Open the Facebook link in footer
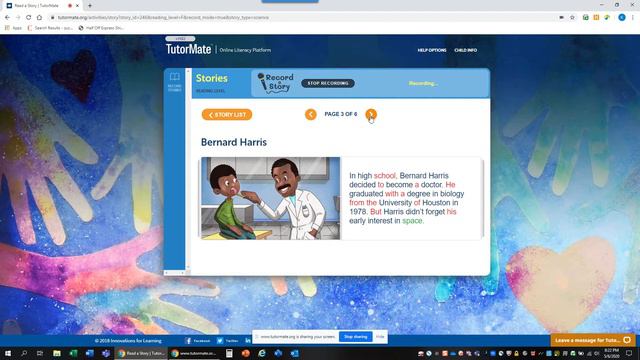The image size is (640, 360). pos(198,340)
